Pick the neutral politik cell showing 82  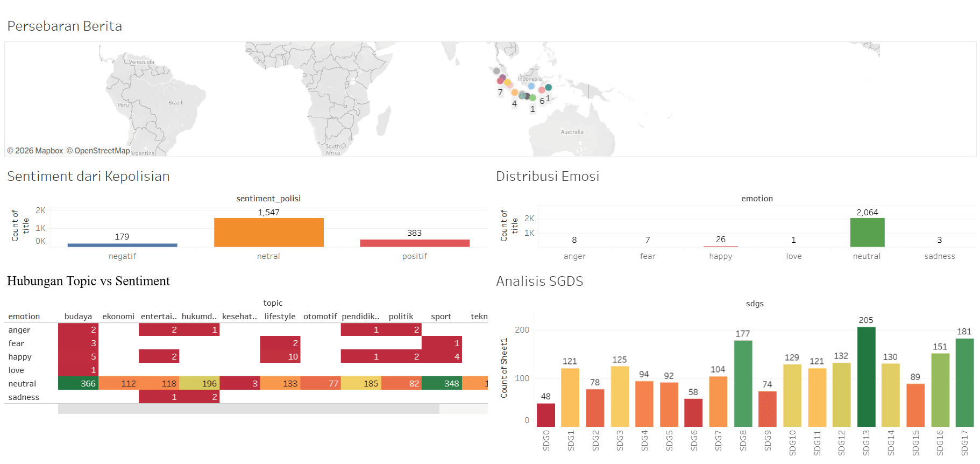[x=401, y=383]
